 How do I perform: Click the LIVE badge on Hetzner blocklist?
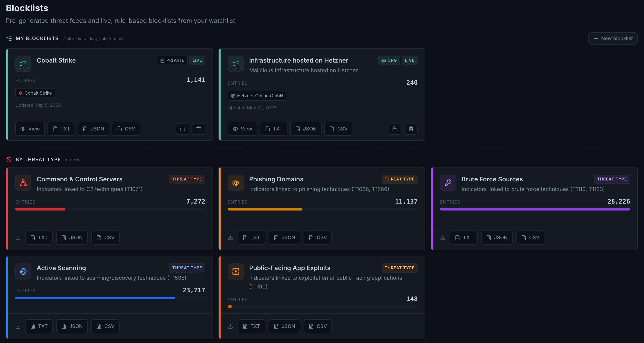(410, 60)
